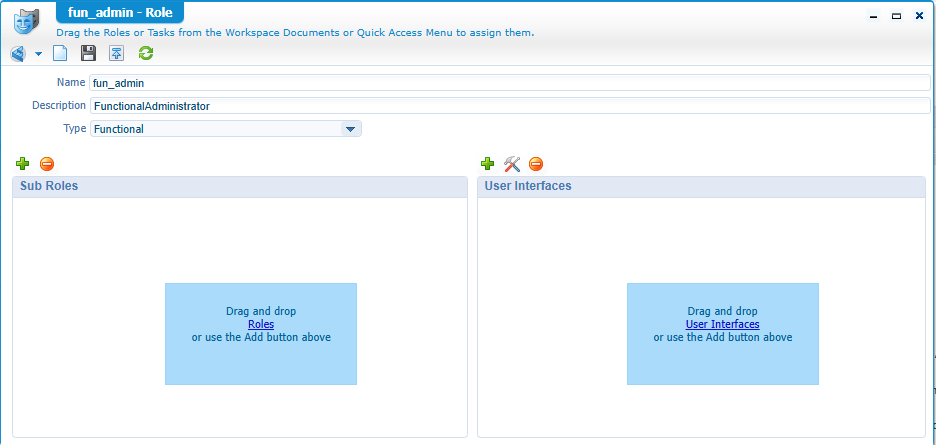
Task: Click the New document toolbar icon
Action: point(60,54)
